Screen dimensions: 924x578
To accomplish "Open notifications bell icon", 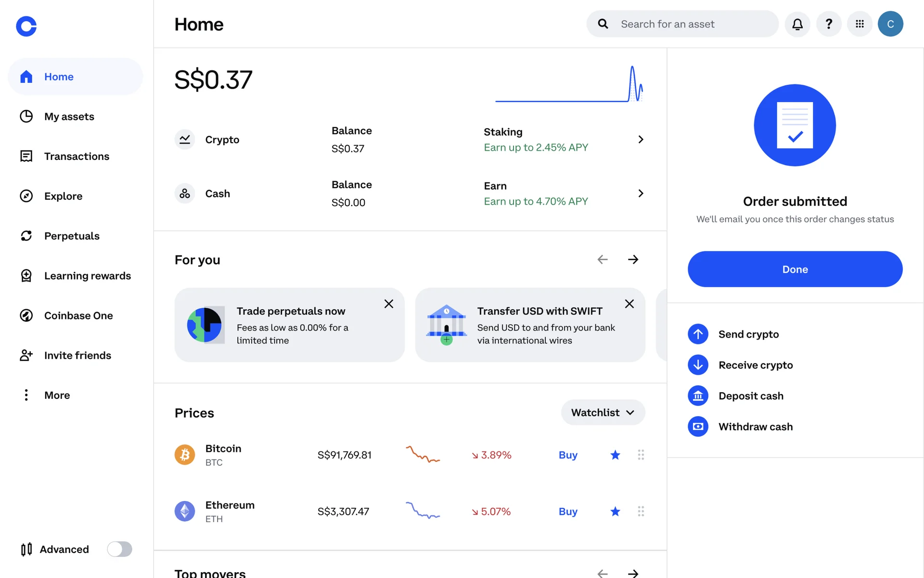I will (797, 24).
